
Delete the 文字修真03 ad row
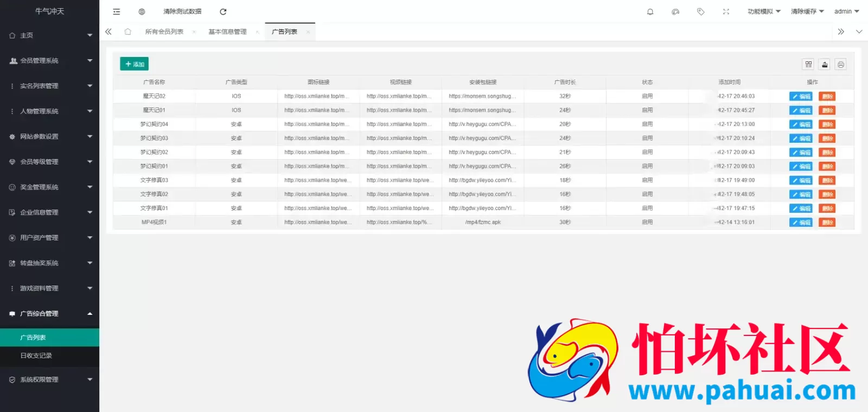click(x=827, y=181)
